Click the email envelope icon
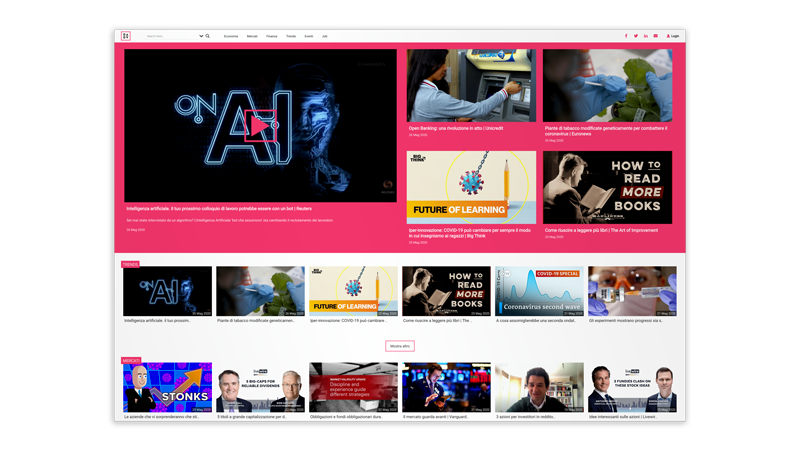Image resolution: width=800 pixels, height=450 pixels. [656, 36]
